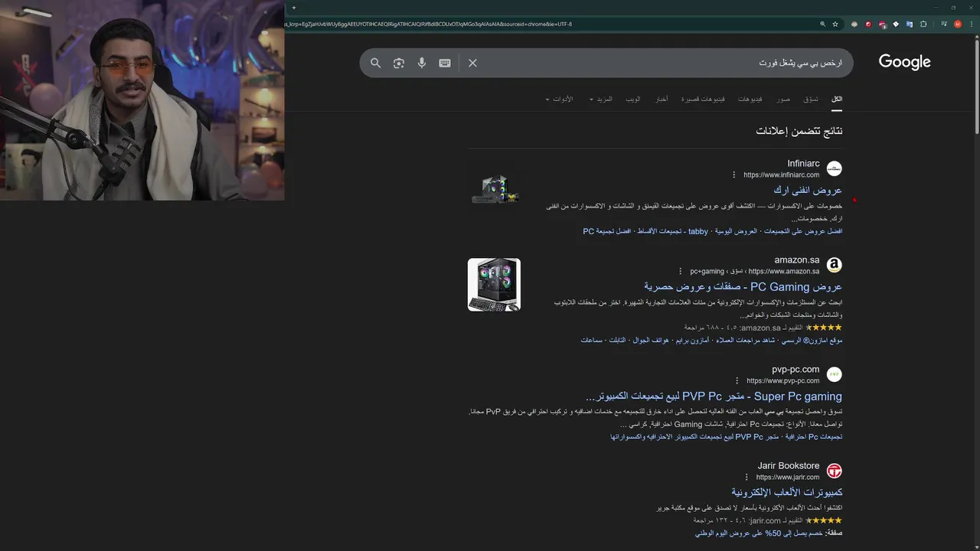Bookmark this page with star icon
Screen dimensions: 980x551
[x=835, y=24]
